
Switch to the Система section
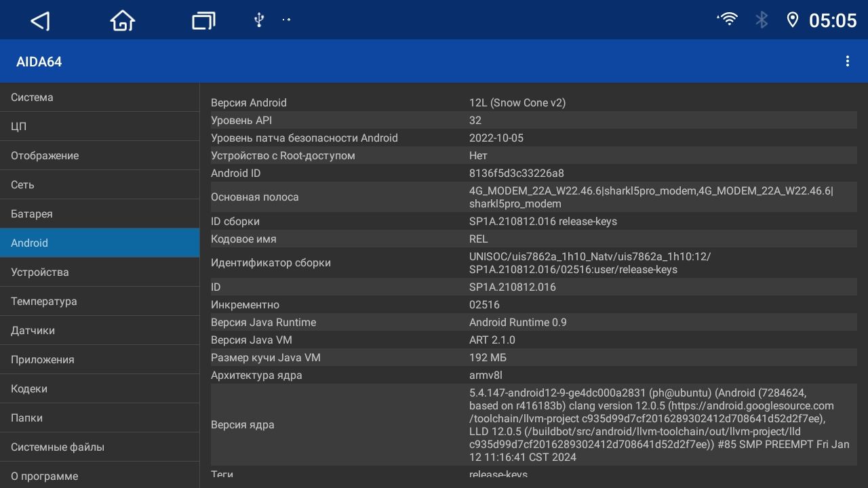pos(100,97)
